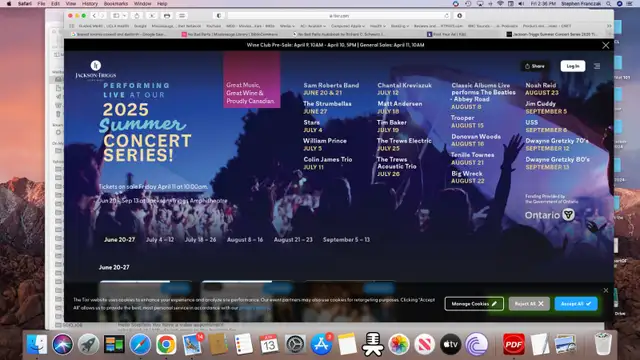Launch App Store from the dock

322,344
